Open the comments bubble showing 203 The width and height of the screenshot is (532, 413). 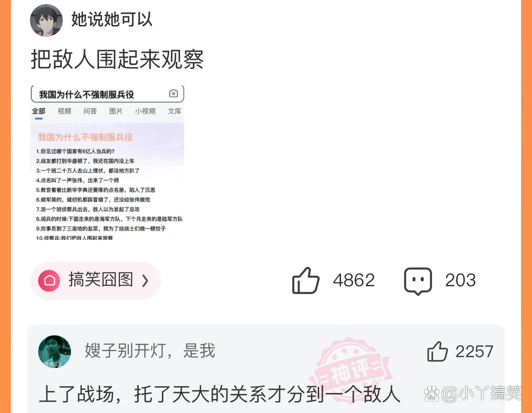click(418, 281)
